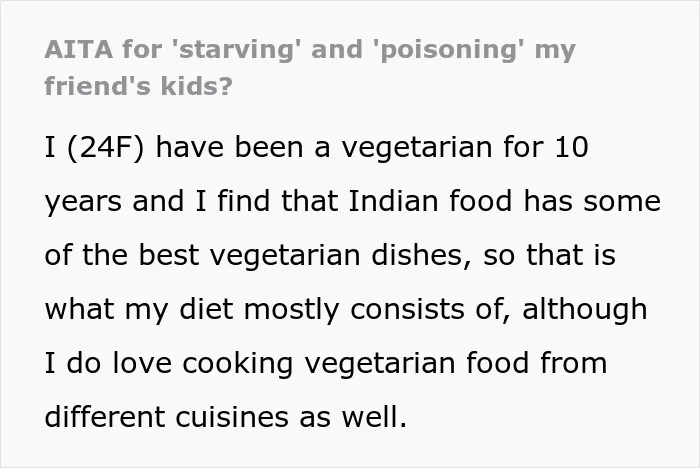Click the word 'best' in the third line
This screenshot has width=700, height=468.
(168, 255)
